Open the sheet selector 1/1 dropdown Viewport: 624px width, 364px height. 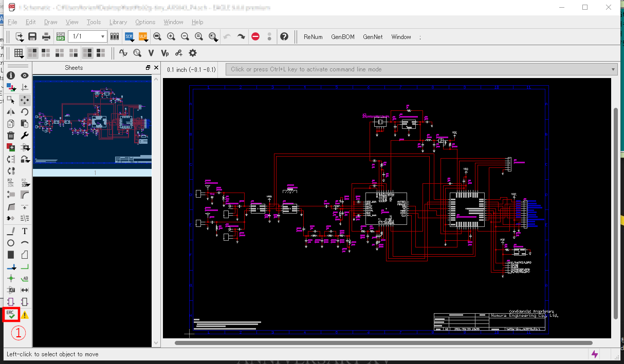(87, 36)
